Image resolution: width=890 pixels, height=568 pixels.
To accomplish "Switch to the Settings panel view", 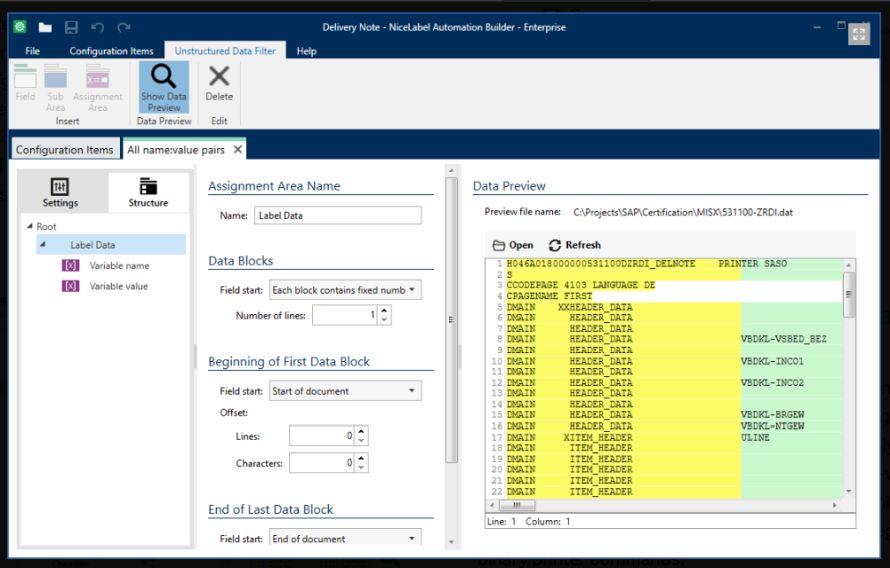I will point(60,193).
